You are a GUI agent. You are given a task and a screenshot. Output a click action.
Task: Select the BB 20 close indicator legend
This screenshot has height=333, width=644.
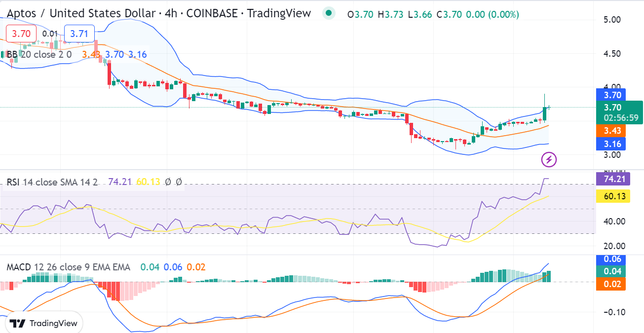pos(39,54)
